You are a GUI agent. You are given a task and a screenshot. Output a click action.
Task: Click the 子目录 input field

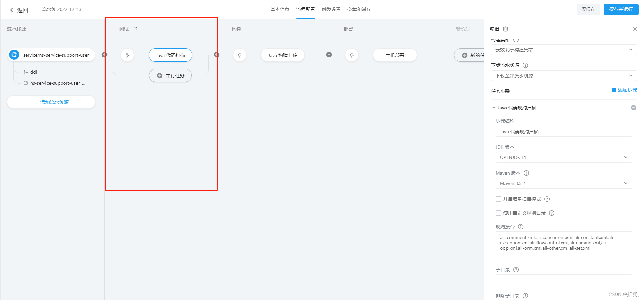(x=564, y=280)
